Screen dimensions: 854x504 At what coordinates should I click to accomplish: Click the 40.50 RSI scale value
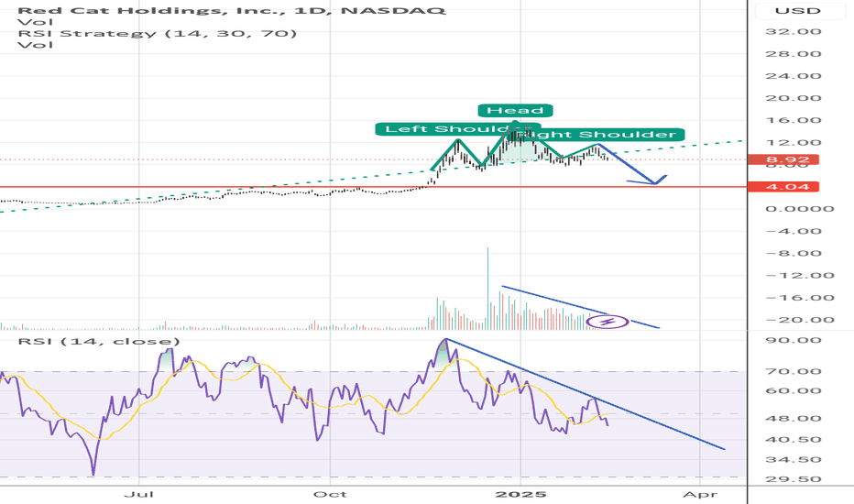click(x=793, y=440)
